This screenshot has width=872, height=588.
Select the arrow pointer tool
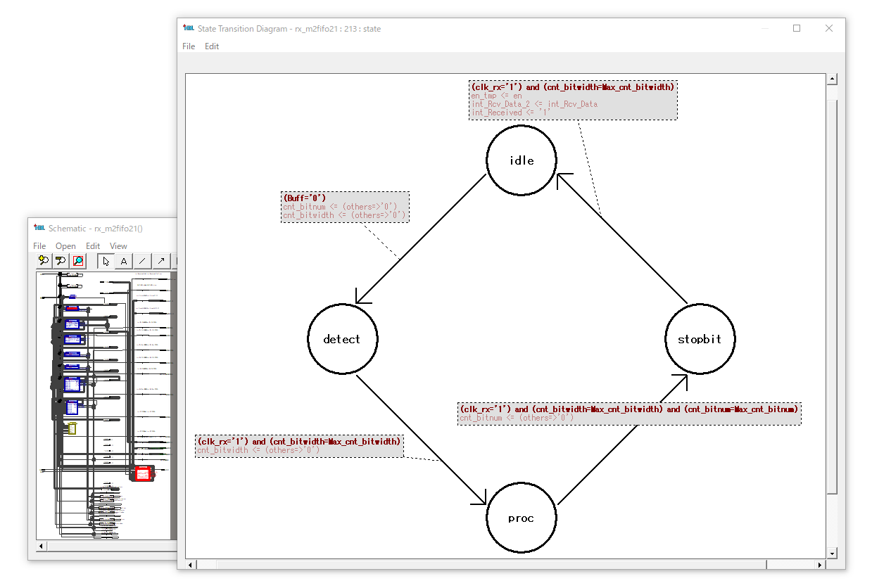coord(106,261)
